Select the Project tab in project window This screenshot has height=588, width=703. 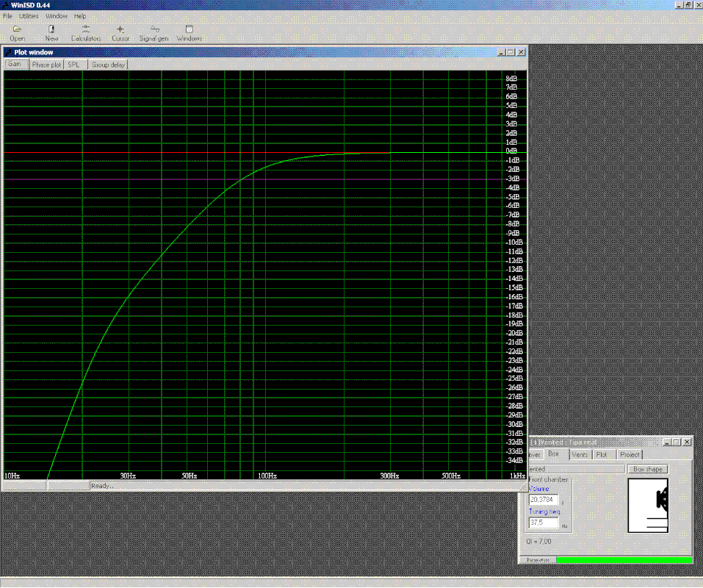point(630,455)
